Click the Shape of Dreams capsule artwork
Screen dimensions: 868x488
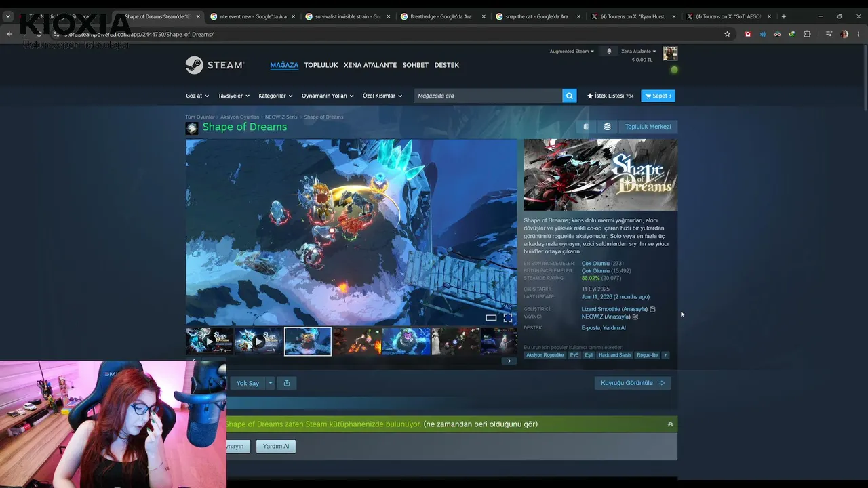(600, 175)
